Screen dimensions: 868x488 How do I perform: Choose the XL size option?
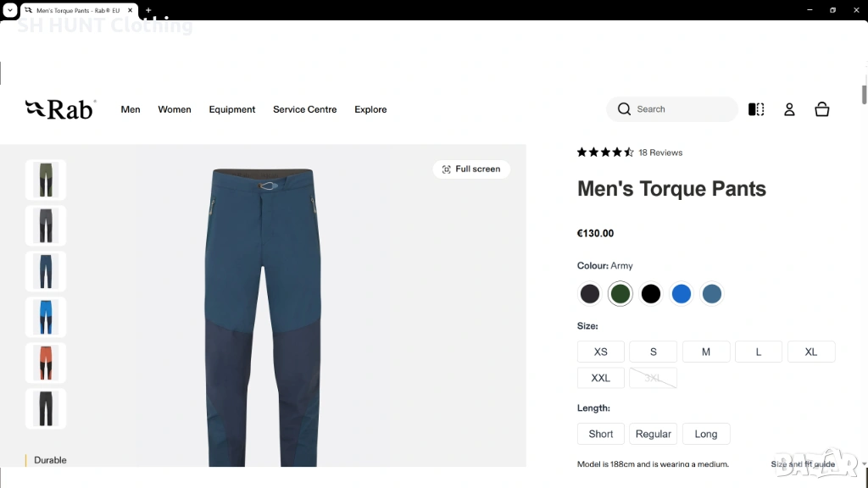(x=811, y=352)
